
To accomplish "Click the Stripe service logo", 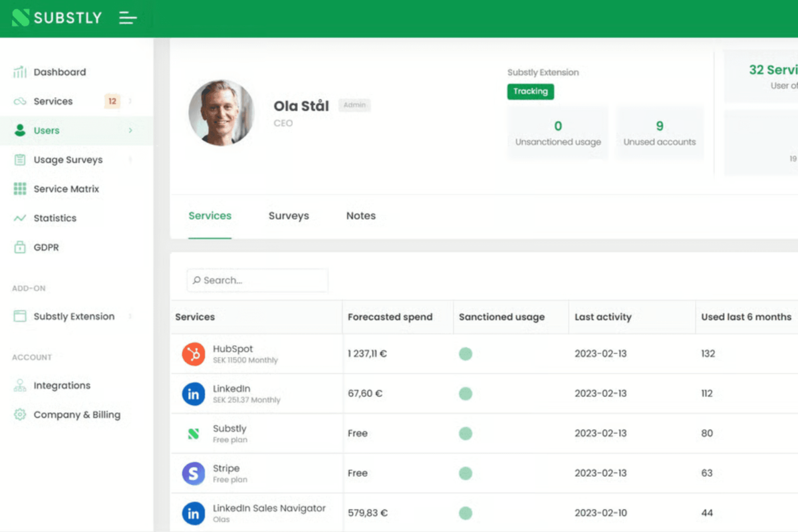I will 194,473.
